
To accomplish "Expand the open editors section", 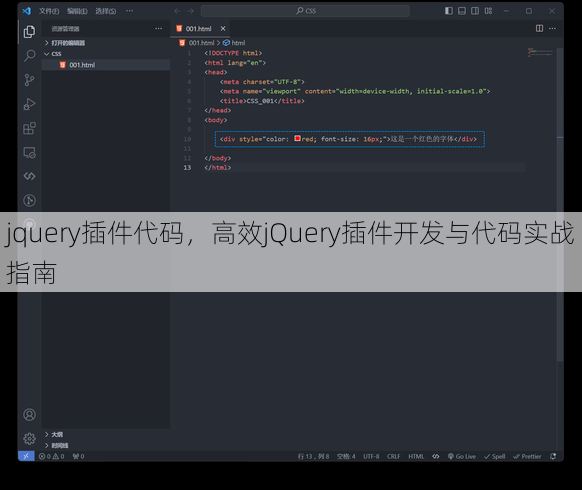I will coord(106,43).
